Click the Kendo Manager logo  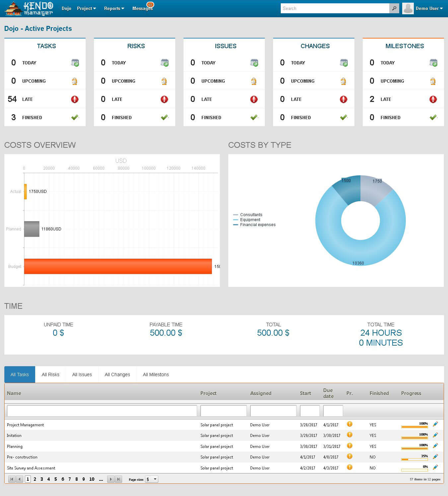29,9
